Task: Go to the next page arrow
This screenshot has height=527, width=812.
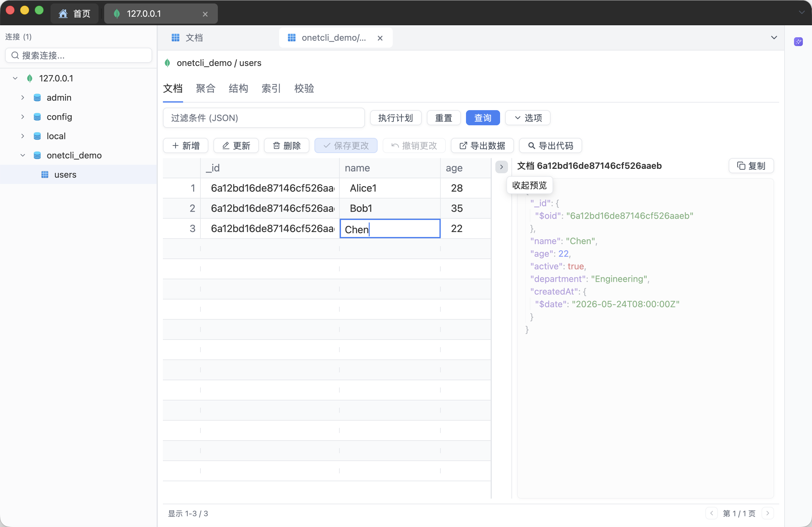Action: pos(767,513)
